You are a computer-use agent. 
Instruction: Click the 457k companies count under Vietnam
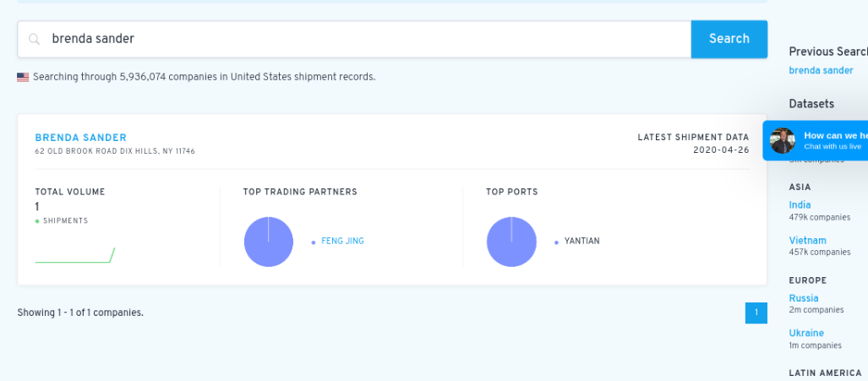coord(819,252)
